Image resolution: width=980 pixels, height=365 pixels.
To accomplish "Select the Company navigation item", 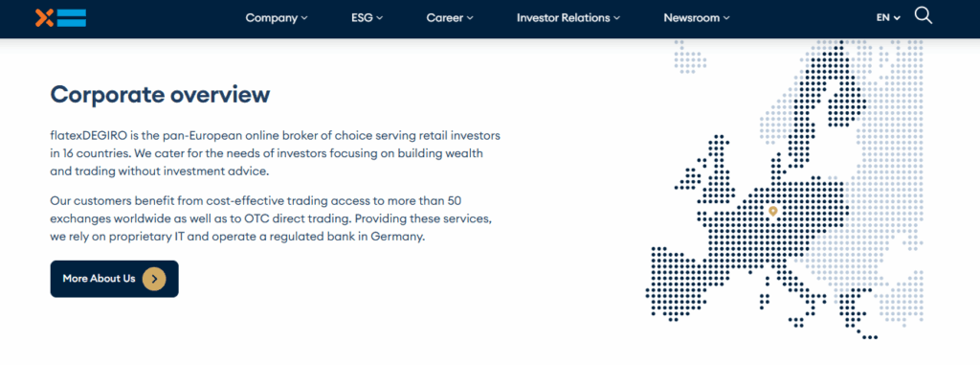I will (x=277, y=18).
